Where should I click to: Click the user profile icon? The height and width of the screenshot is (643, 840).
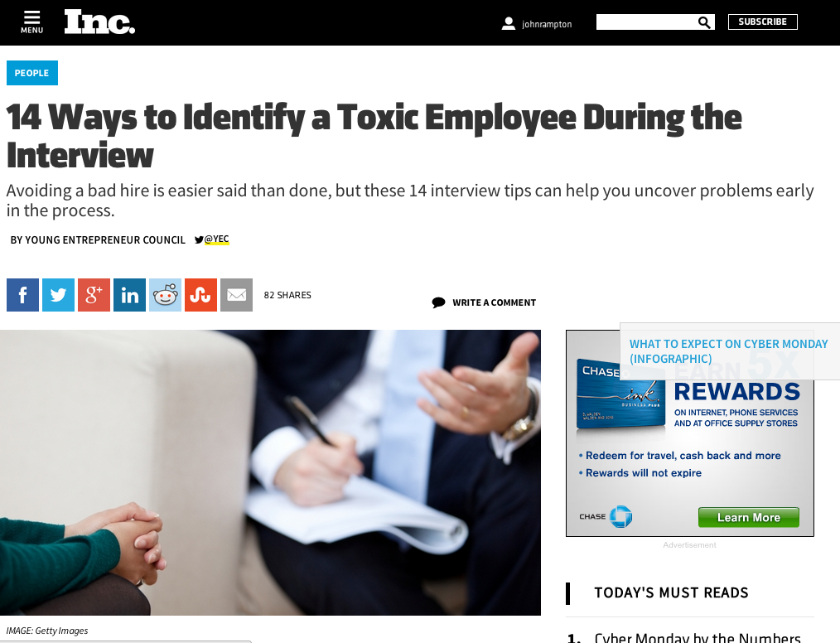tap(508, 23)
